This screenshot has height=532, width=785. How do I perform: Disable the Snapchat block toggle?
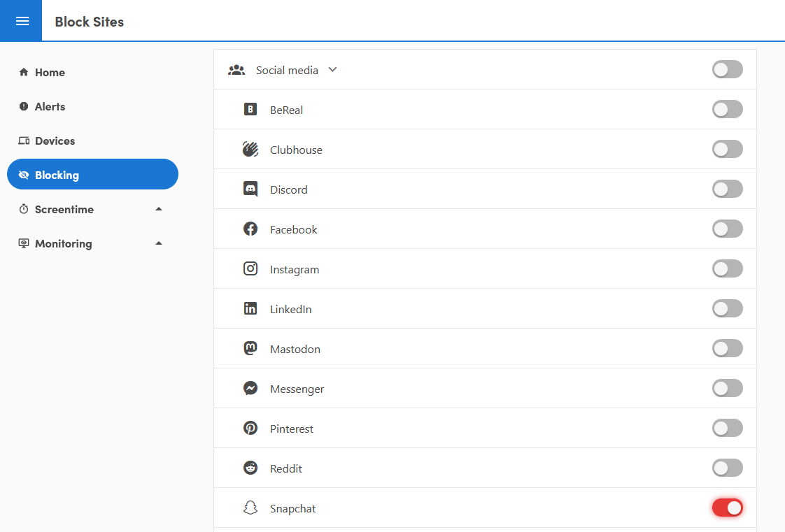click(728, 508)
